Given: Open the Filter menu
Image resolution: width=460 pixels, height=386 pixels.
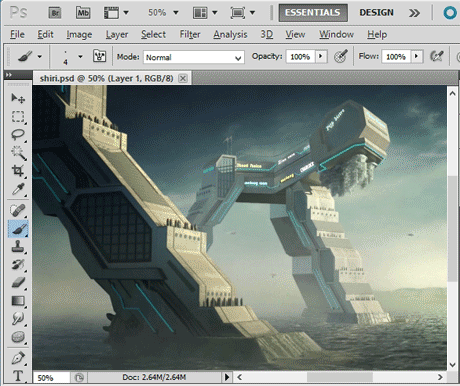Looking at the screenshot, I should tap(190, 34).
